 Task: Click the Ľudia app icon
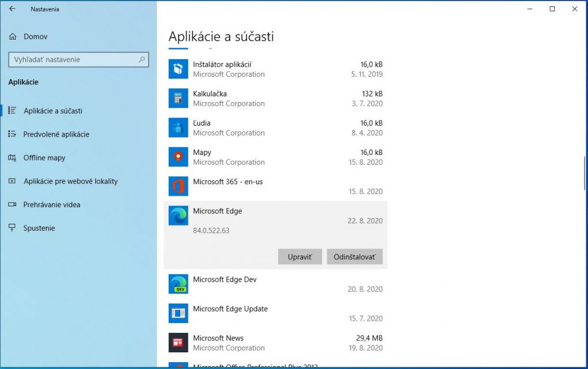pyautogui.click(x=178, y=127)
